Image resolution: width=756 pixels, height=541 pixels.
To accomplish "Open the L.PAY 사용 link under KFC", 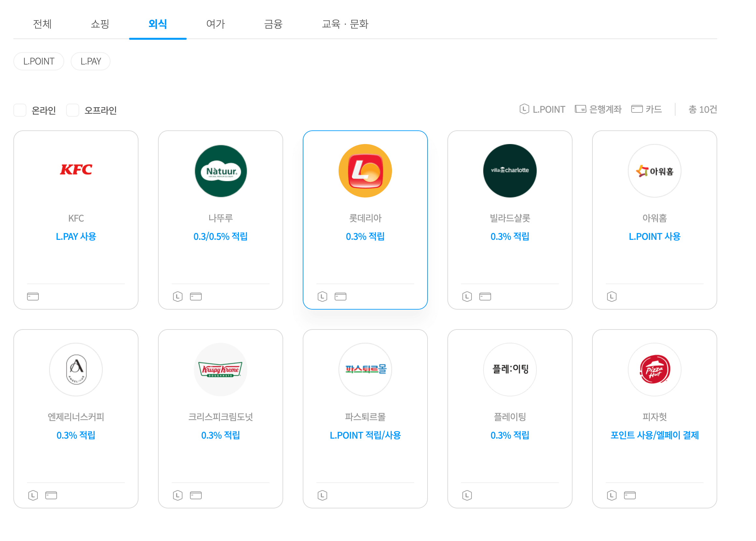I will (x=76, y=237).
